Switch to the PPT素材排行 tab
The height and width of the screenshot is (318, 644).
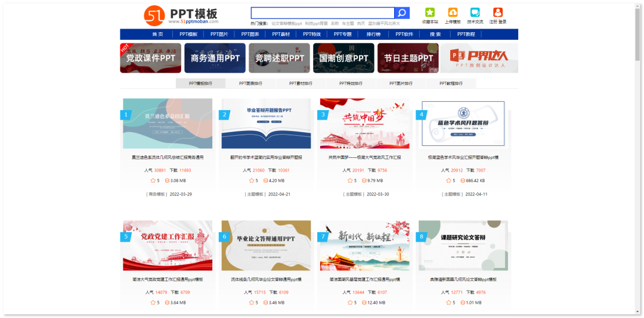tap(301, 83)
